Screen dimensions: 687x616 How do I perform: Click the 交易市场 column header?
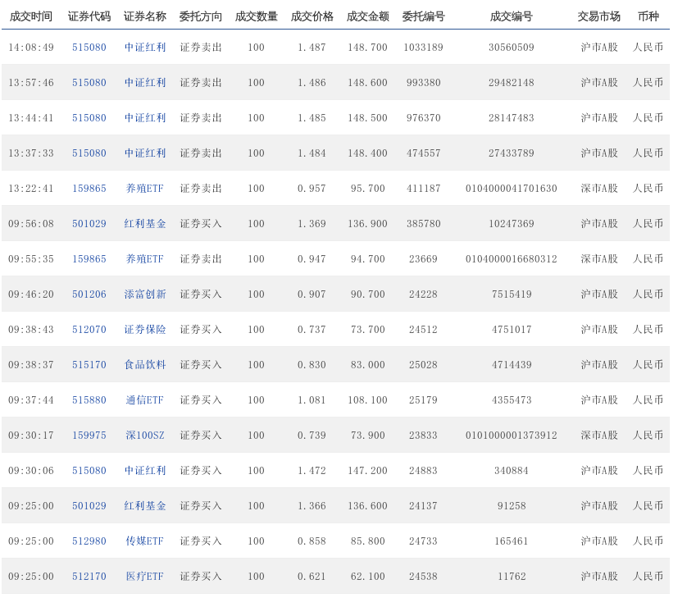click(598, 16)
